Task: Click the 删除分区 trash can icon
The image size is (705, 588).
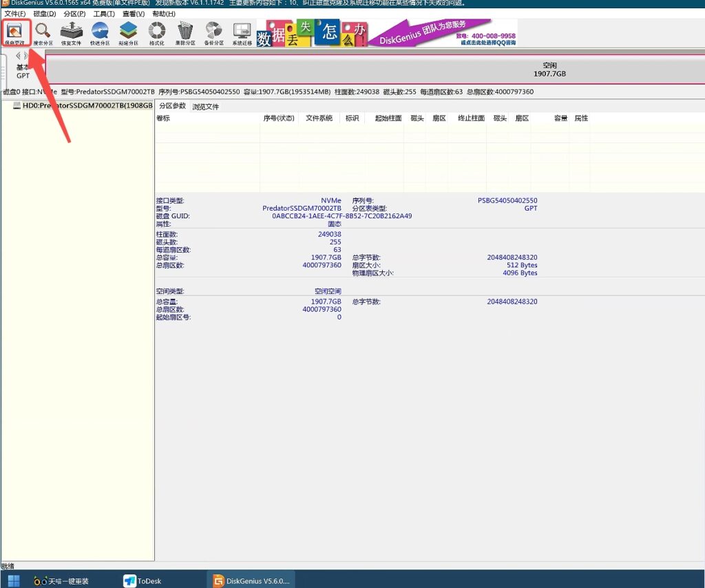Action: point(185,32)
